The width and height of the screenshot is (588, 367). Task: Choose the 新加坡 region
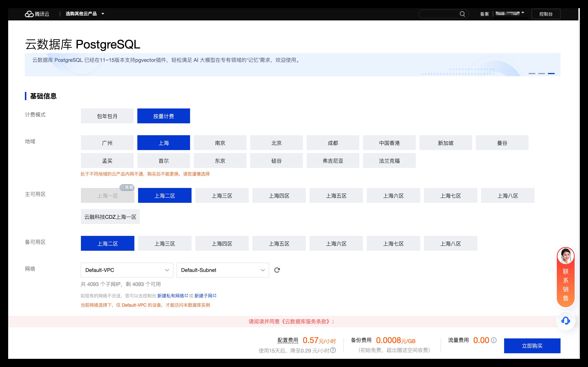point(446,142)
